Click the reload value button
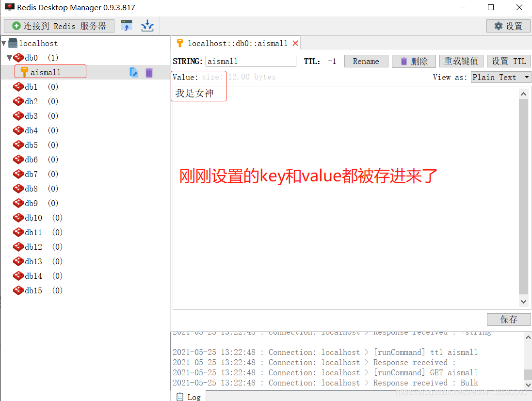Image resolution: width=532 pixels, height=401 pixels. tap(461, 62)
